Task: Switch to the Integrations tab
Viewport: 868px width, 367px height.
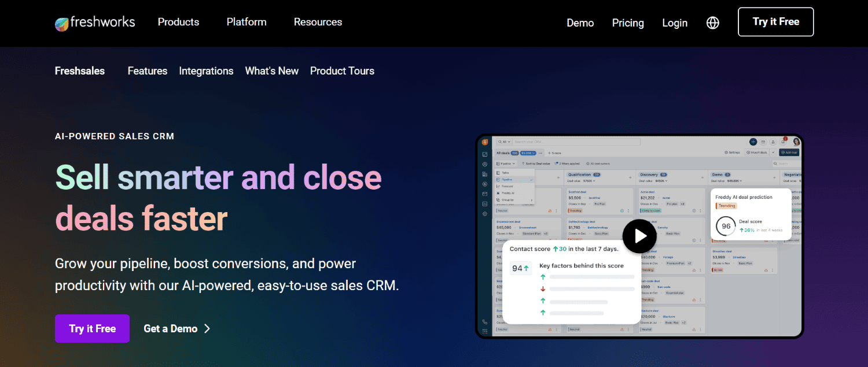Action: 206,71
